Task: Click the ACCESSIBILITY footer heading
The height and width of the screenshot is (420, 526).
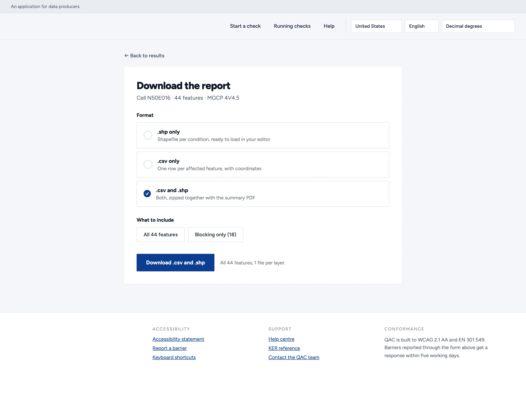Action: tap(171, 329)
